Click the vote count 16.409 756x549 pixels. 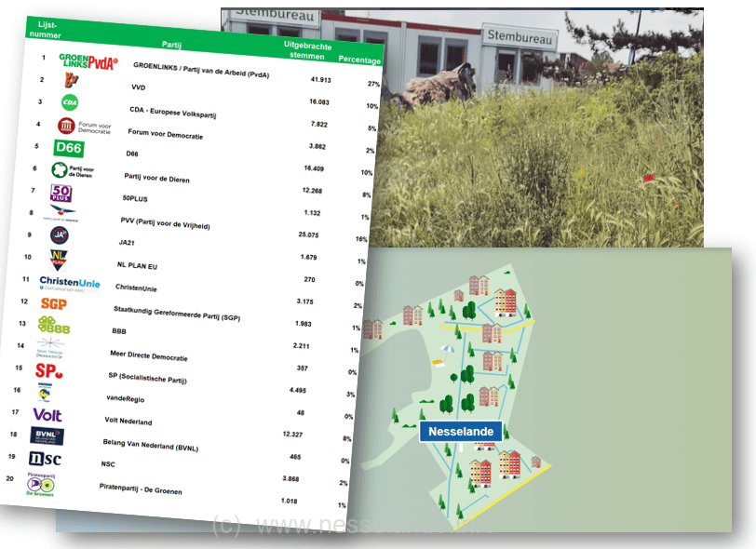(x=314, y=168)
